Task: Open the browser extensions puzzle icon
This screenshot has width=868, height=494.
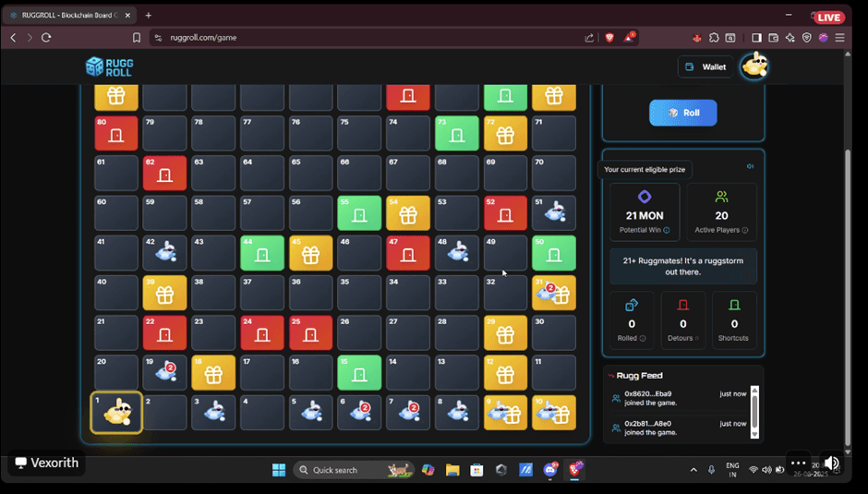Action: (x=714, y=38)
